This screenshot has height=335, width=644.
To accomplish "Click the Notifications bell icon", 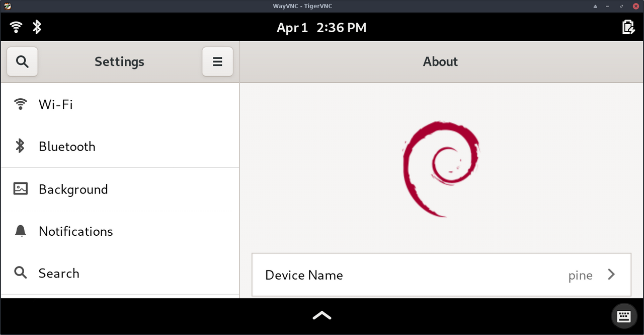I will (x=20, y=231).
